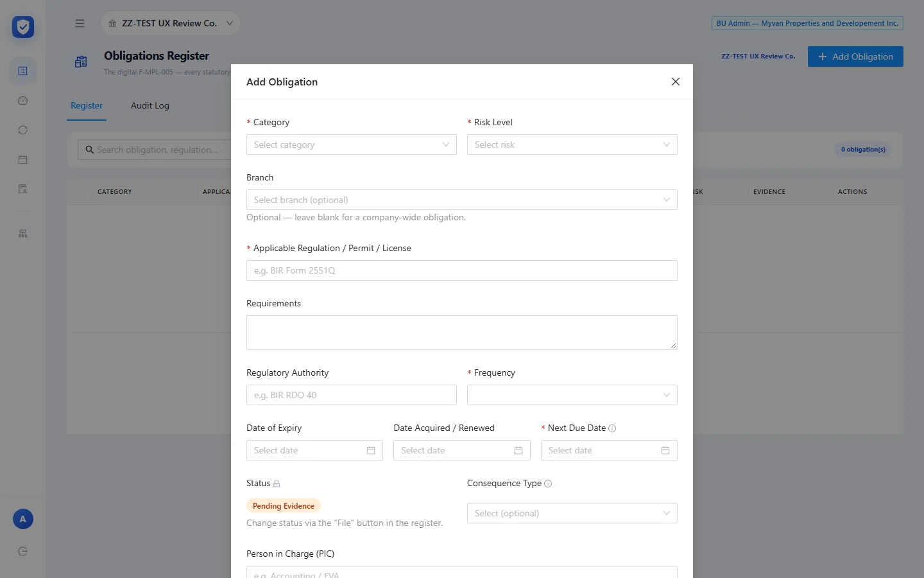
Task: Open the Next Due Date date picker
Action: click(609, 450)
